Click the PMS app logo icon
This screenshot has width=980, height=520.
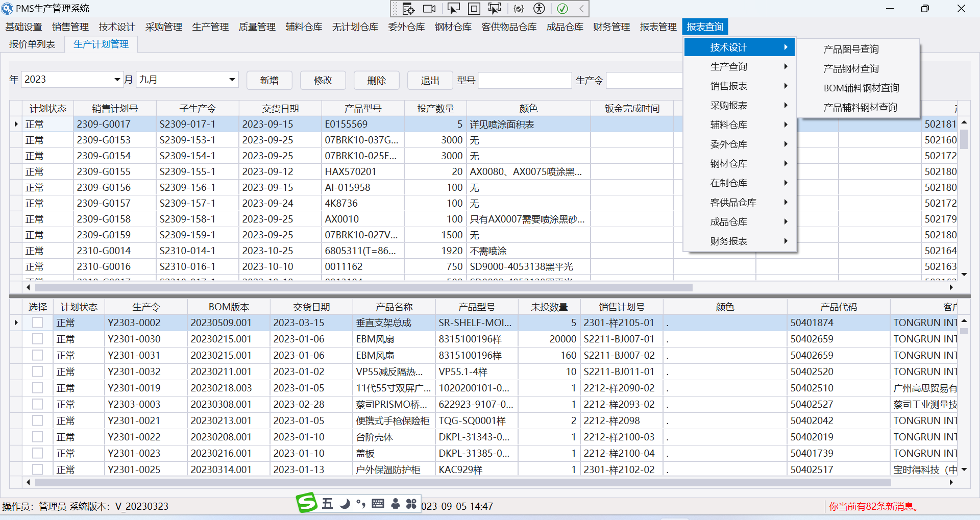[x=7, y=8]
